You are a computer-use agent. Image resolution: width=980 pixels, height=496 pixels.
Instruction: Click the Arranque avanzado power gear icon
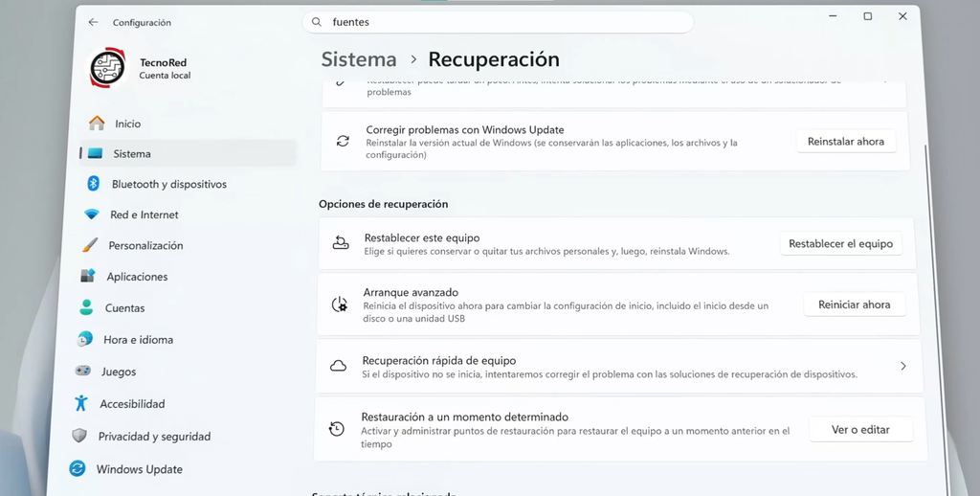tap(340, 304)
